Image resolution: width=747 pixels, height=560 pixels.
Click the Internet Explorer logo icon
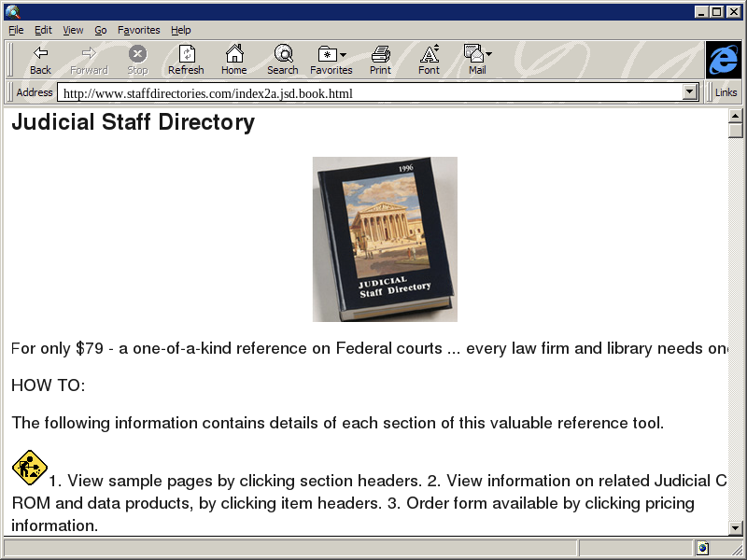(723, 60)
